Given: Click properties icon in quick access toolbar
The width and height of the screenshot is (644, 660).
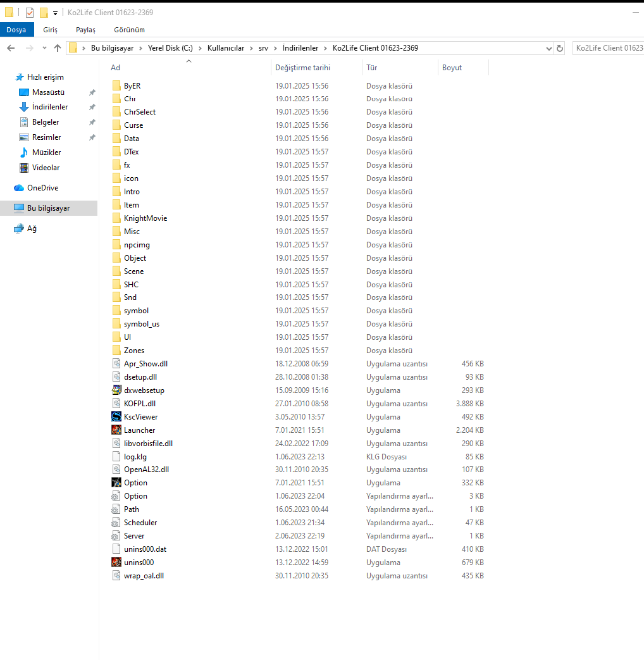Looking at the screenshot, I should coord(30,13).
